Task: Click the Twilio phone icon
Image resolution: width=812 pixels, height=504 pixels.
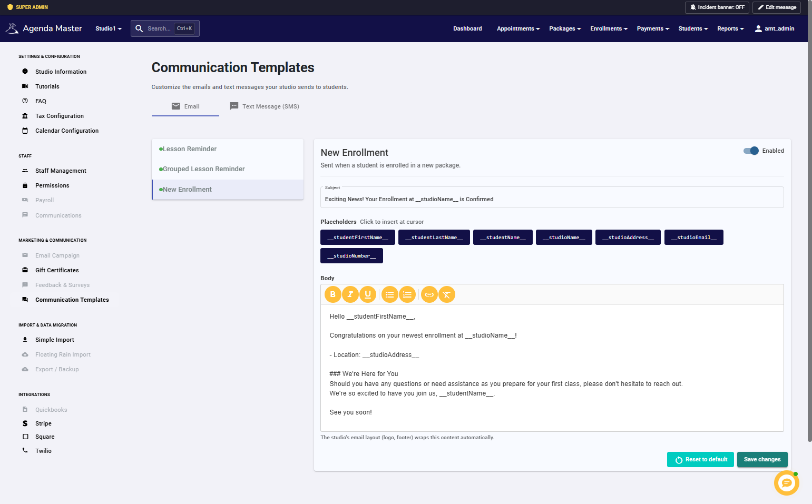Action: [25, 450]
